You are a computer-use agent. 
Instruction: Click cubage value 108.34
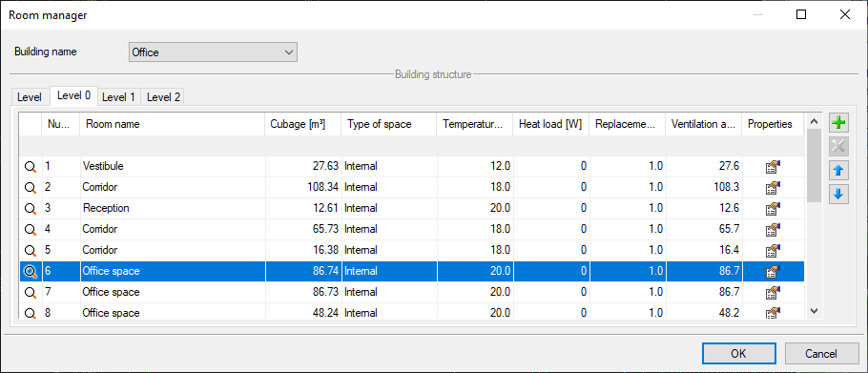pyautogui.click(x=322, y=188)
